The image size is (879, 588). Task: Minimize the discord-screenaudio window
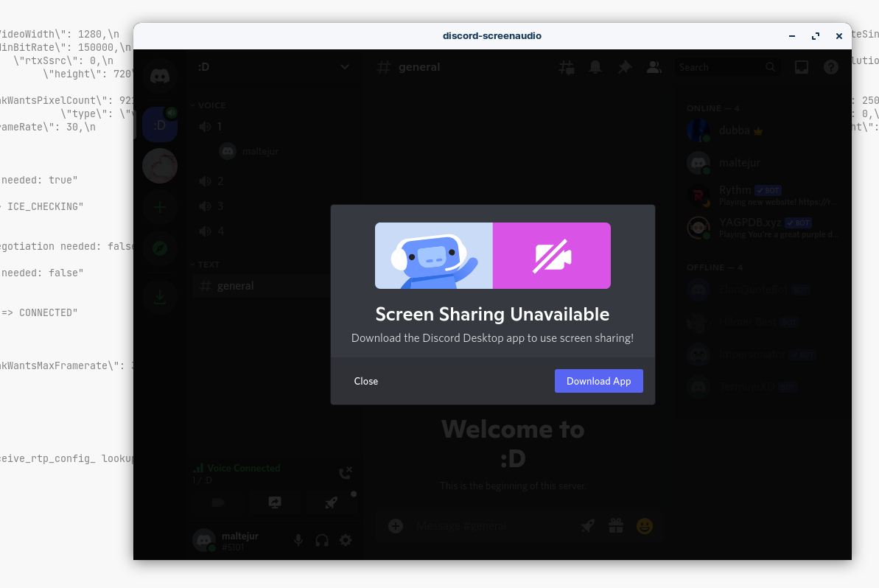coord(792,36)
